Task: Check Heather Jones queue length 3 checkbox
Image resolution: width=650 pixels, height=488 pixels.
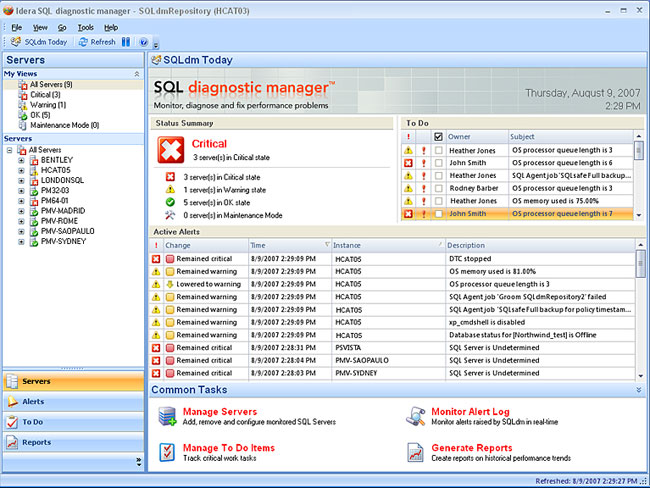Action: click(x=438, y=150)
